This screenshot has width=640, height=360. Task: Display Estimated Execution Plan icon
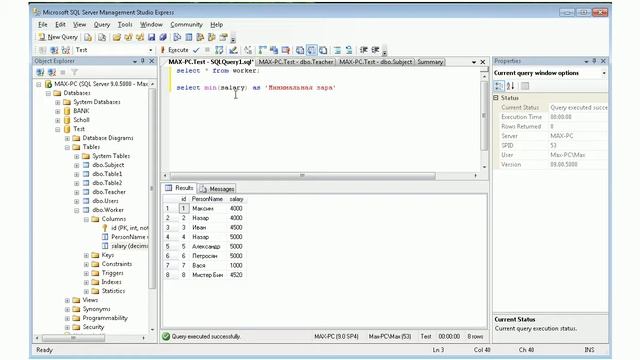click(219, 50)
